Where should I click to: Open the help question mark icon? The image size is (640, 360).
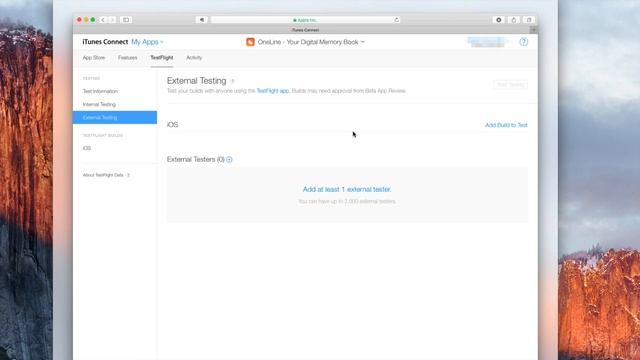point(523,42)
